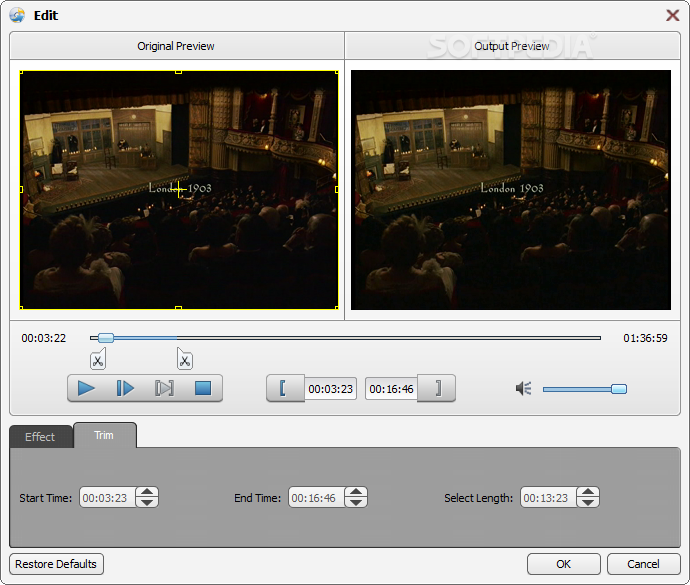
Task: Decrease End Time with the down arrow
Action: coord(356,503)
